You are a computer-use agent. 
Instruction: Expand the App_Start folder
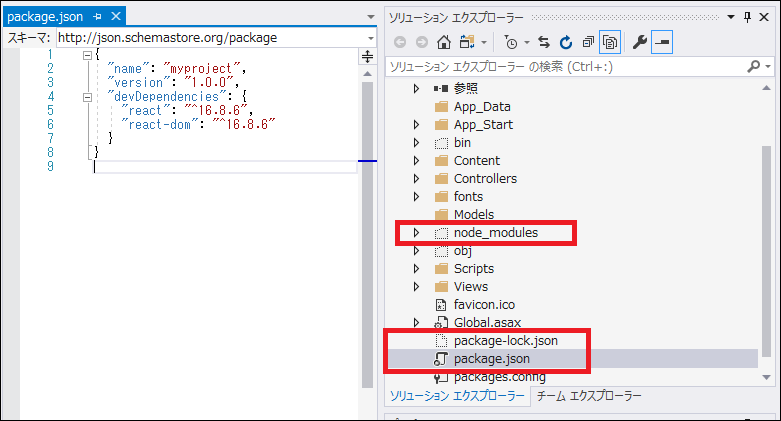coord(416,125)
